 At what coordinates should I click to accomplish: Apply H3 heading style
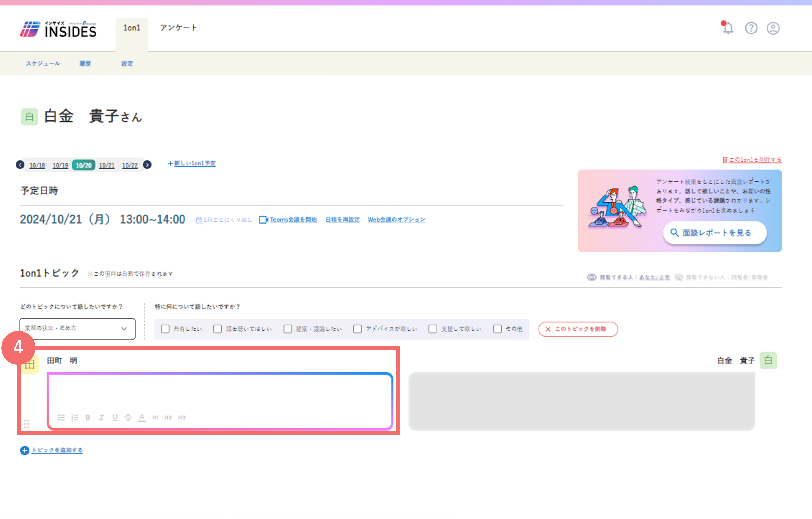click(182, 418)
